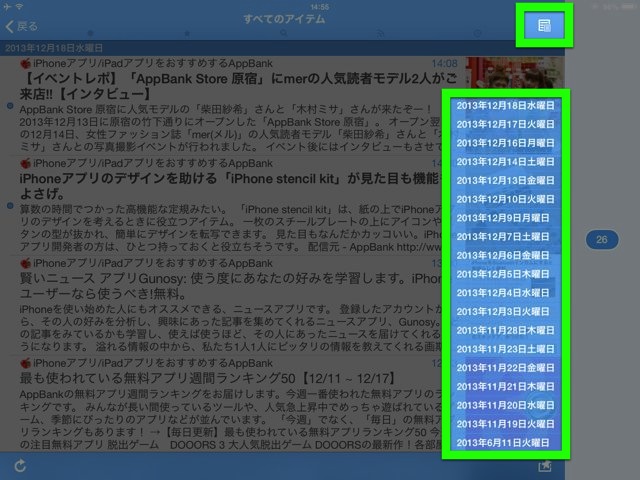Tap the date index list icon
Screen dimensions: 640x480
pos(544,25)
